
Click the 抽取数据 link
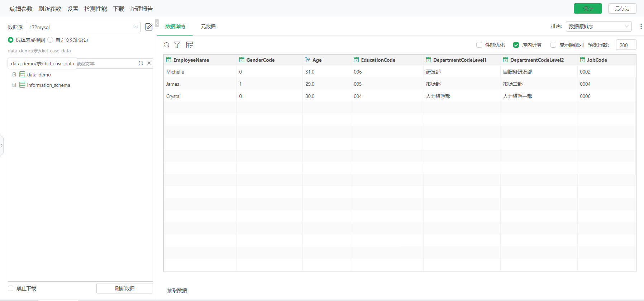177,291
